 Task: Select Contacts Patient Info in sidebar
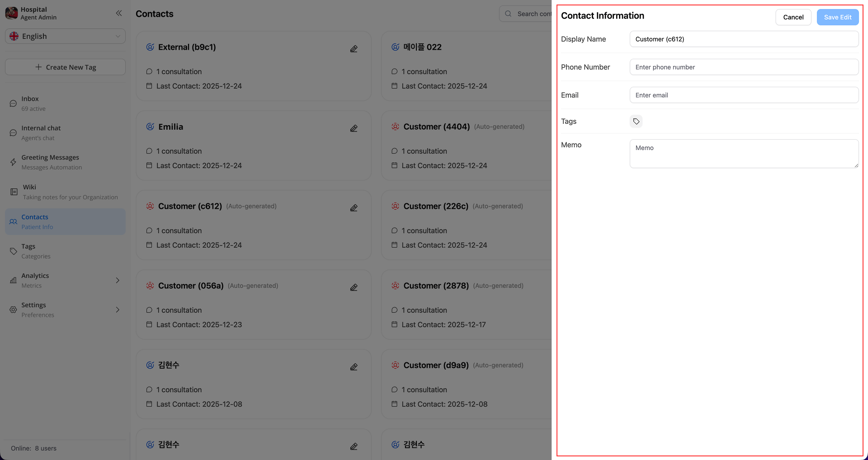point(65,221)
